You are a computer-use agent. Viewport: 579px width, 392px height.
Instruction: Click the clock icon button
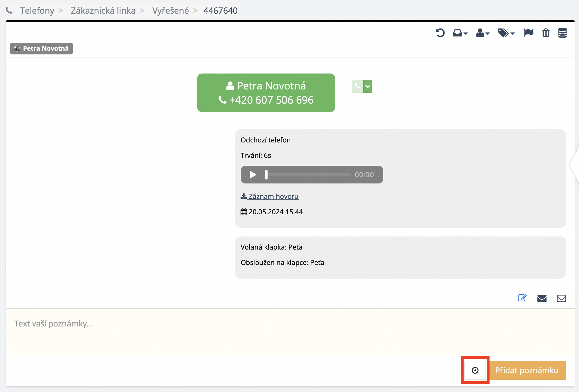pos(475,370)
